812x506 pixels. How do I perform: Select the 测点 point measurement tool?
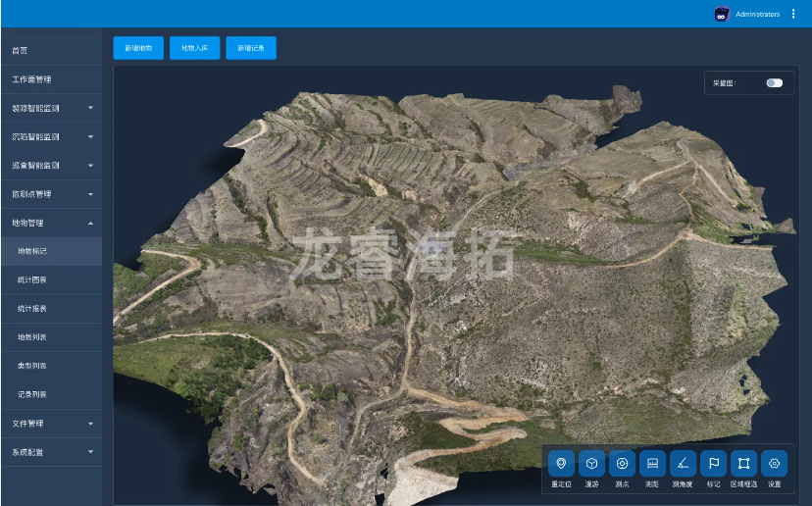tap(622, 463)
